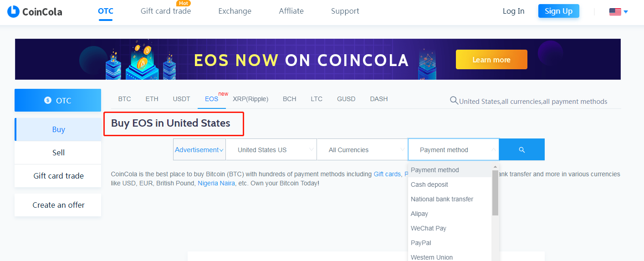Click Learn more on the EOS banner
This screenshot has width=644, height=261.
point(491,60)
